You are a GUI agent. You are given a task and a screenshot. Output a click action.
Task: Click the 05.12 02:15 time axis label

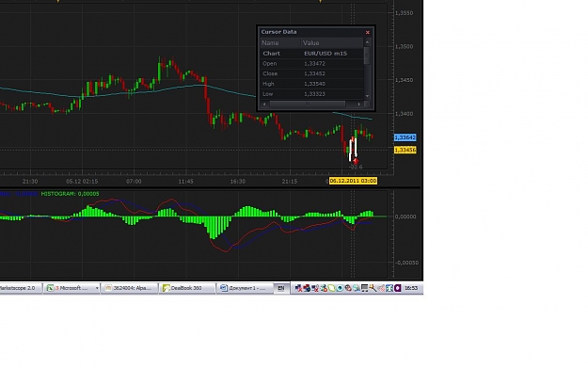82,182
